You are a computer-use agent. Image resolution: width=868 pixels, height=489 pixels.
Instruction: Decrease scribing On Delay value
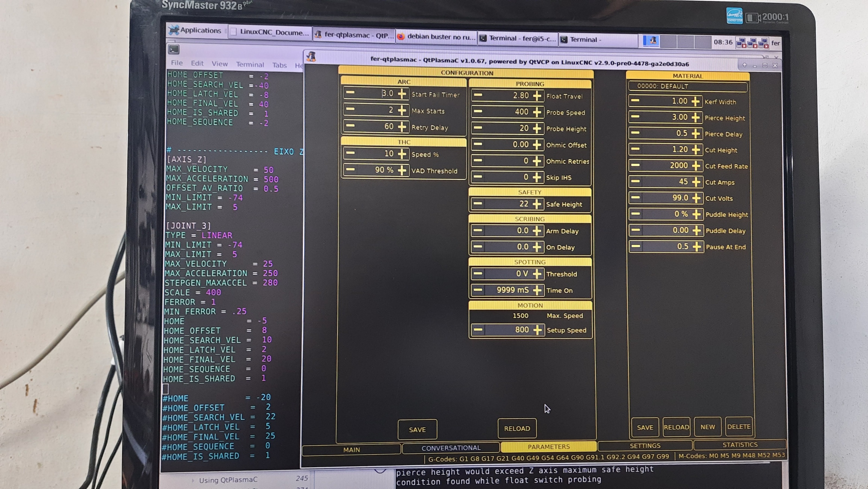pos(478,247)
